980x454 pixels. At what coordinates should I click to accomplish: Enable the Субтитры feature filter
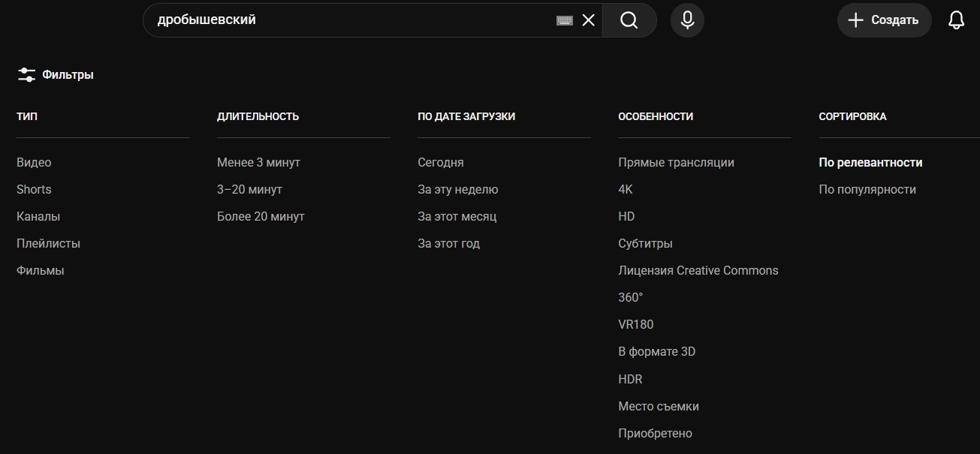pos(645,243)
